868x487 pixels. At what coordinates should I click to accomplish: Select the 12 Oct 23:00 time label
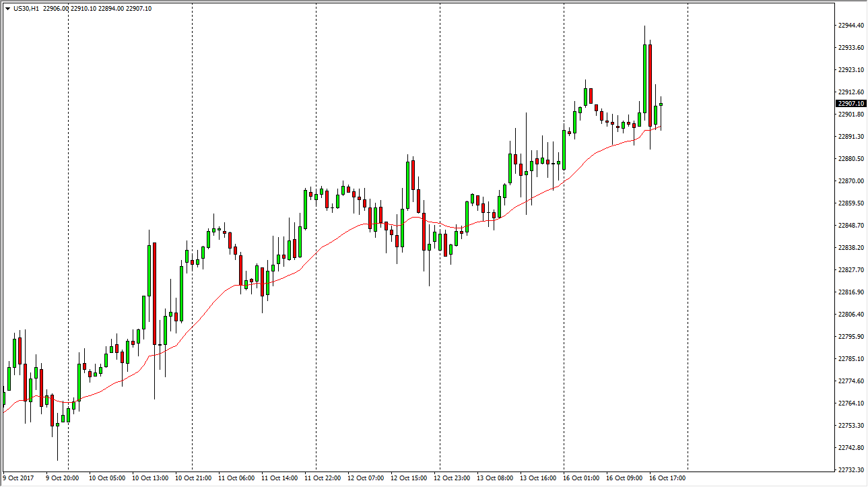(x=451, y=478)
